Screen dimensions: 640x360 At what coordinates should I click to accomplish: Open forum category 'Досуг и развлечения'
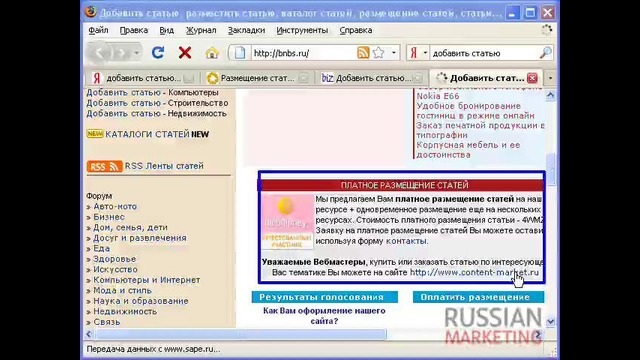coord(140,238)
